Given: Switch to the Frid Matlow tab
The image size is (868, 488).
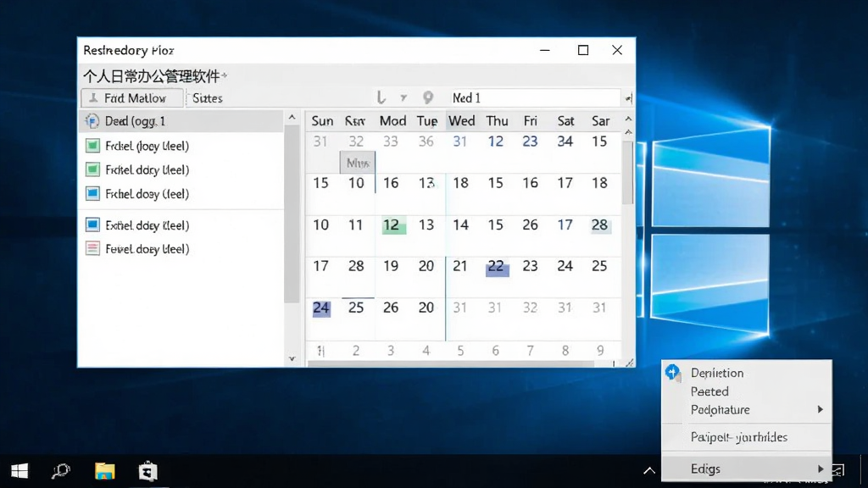Looking at the screenshot, I should pyautogui.click(x=131, y=98).
